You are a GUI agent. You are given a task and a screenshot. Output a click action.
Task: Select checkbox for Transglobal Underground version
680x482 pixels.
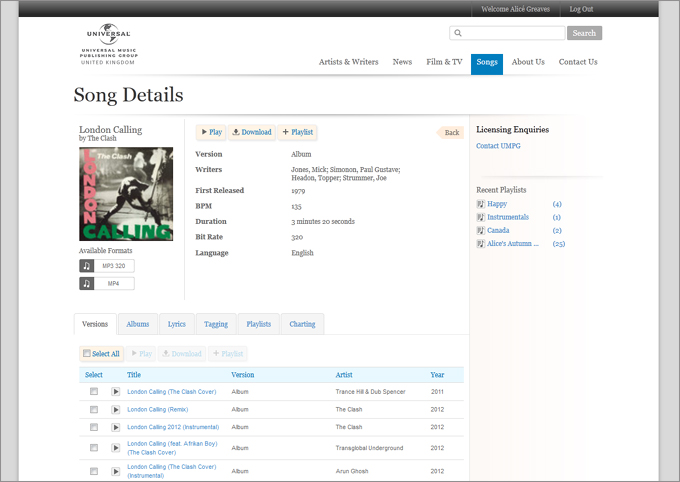click(x=94, y=447)
